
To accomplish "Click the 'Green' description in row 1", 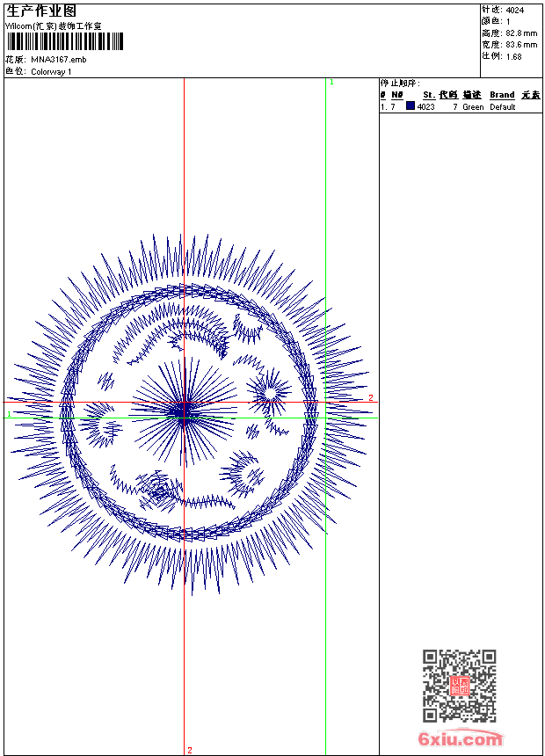I will point(473,106).
